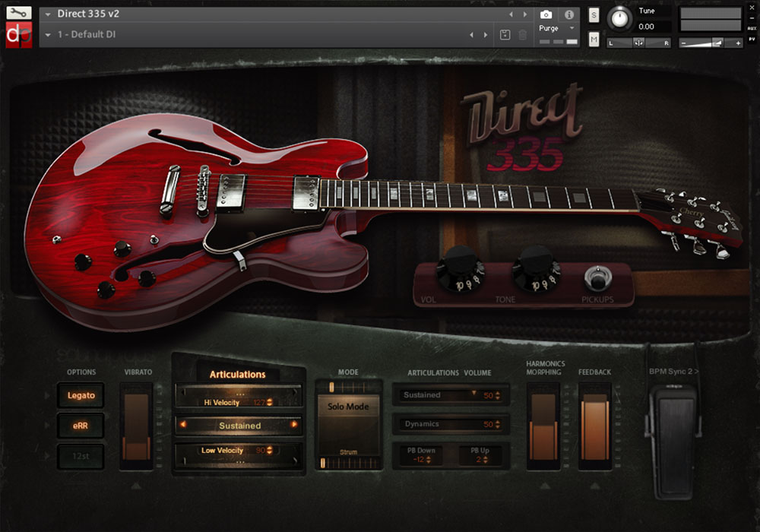Open BPM Sync 2 page link

tap(673, 371)
